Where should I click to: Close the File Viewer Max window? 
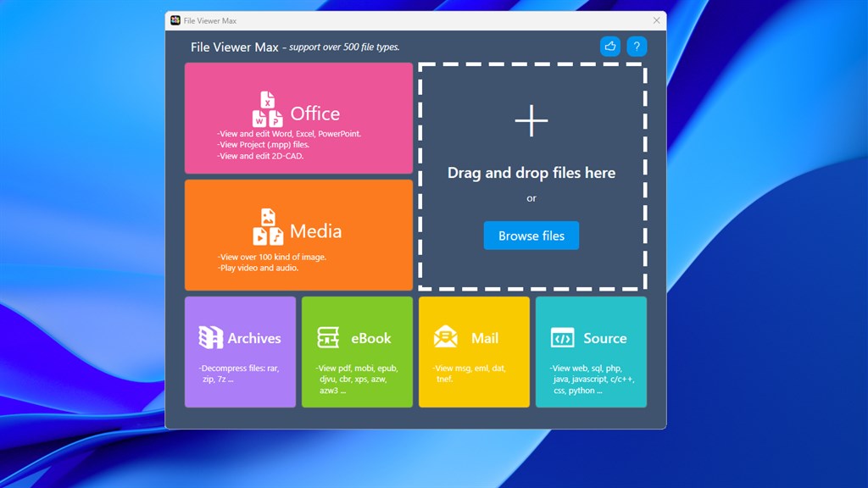point(657,20)
